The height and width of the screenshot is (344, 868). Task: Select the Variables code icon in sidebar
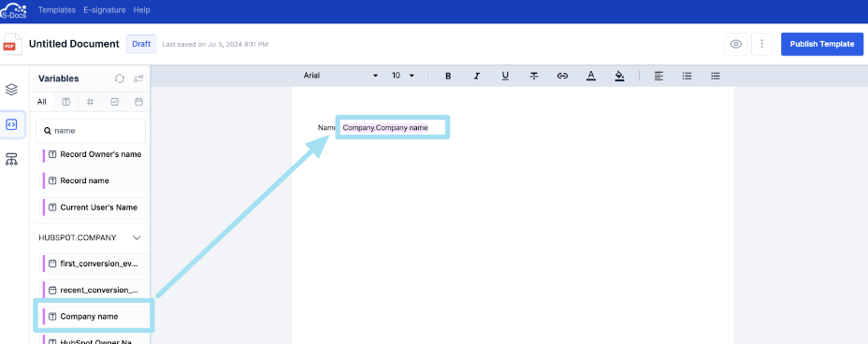(x=11, y=124)
